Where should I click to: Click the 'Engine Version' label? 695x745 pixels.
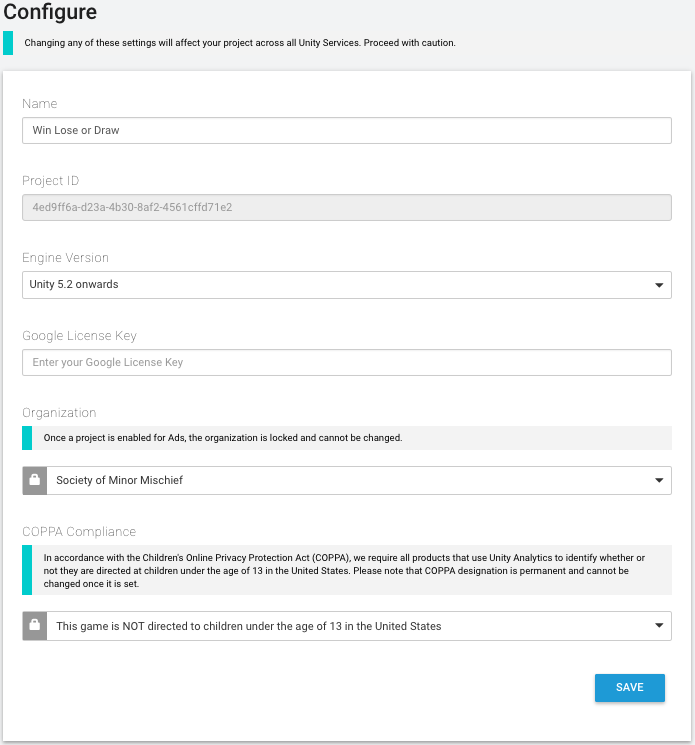[65, 258]
